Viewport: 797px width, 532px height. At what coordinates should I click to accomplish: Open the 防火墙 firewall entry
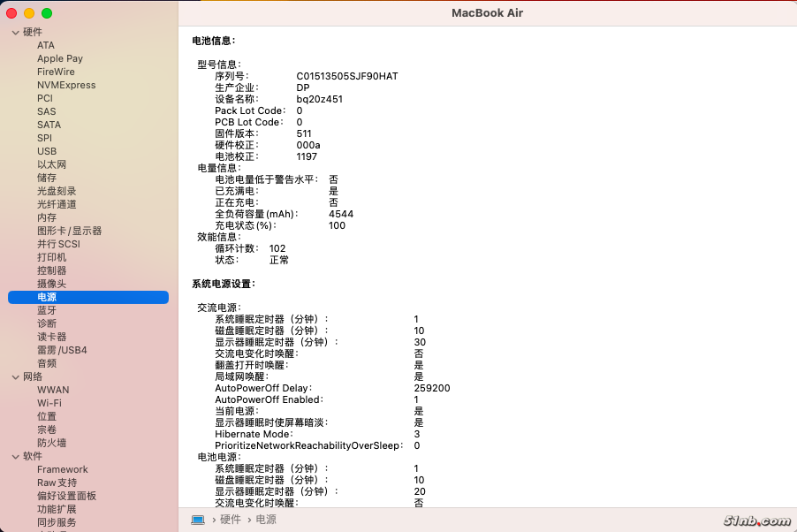51,443
